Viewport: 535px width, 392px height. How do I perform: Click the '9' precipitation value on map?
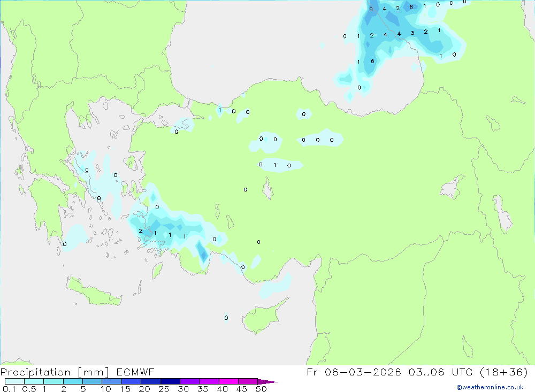coord(371,10)
